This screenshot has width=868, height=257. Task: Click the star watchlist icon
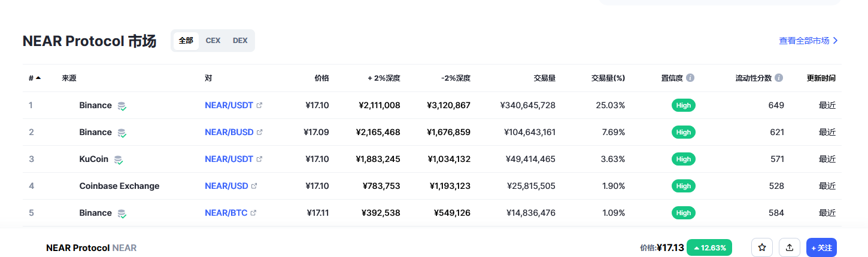(x=762, y=247)
